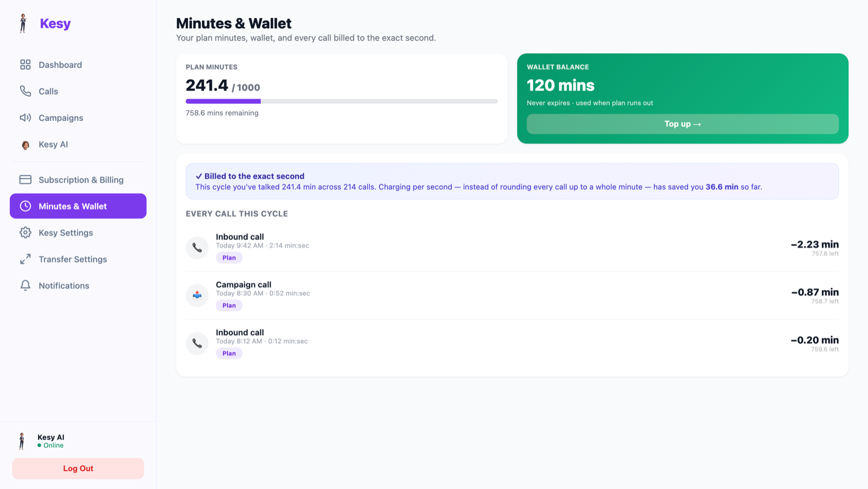
Task: Click "Billed to the exact second" heading
Action: pos(254,176)
